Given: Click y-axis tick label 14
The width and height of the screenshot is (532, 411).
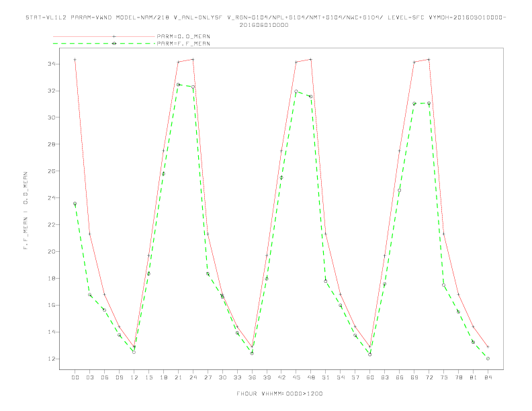Looking at the screenshot, I should point(52,332).
